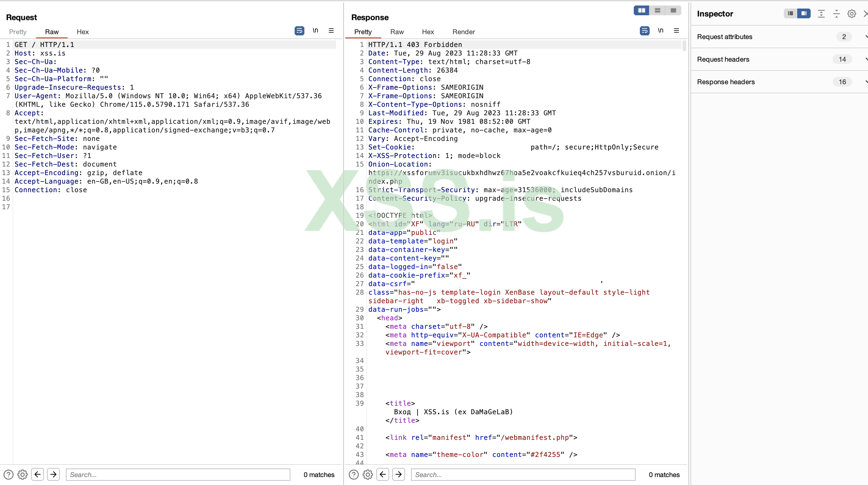
Task: Select side-by-side layout view
Action: 641,10
